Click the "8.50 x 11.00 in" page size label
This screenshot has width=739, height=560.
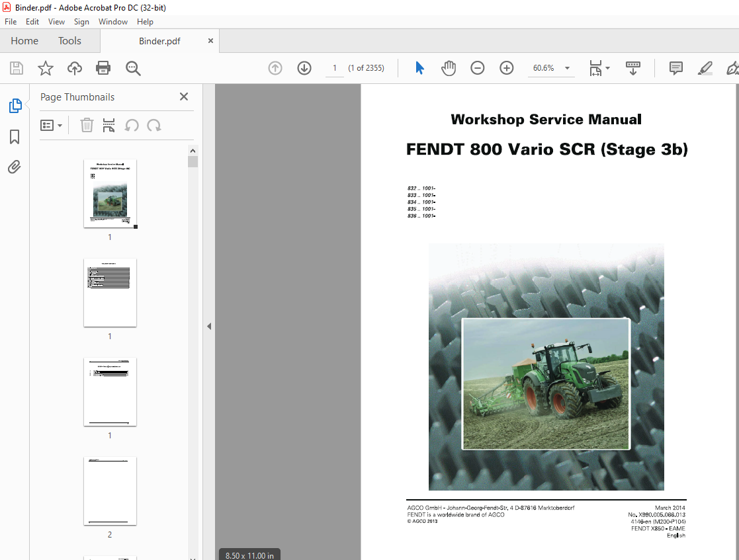[x=250, y=555]
